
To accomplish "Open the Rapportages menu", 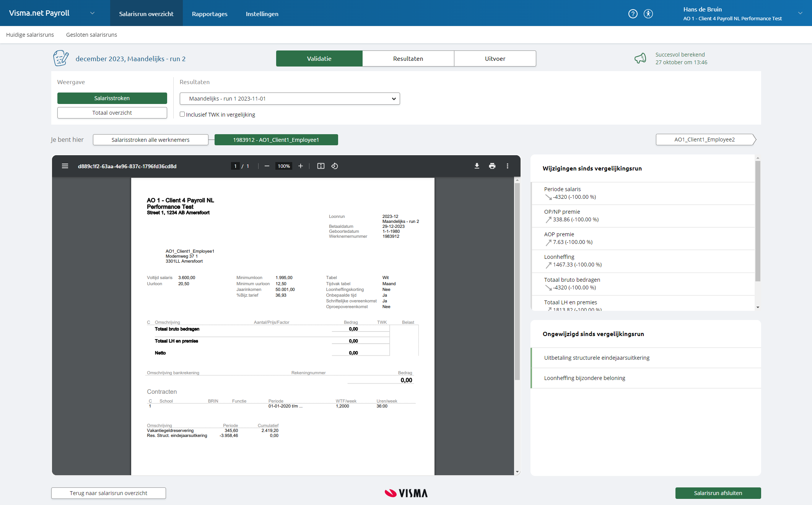I will pyautogui.click(x=210, y=13).
